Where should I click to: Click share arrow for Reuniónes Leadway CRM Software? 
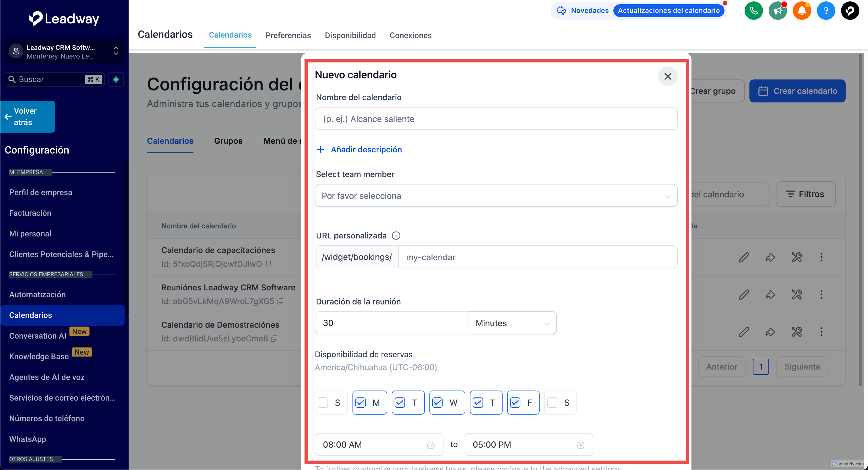[770, 295]
